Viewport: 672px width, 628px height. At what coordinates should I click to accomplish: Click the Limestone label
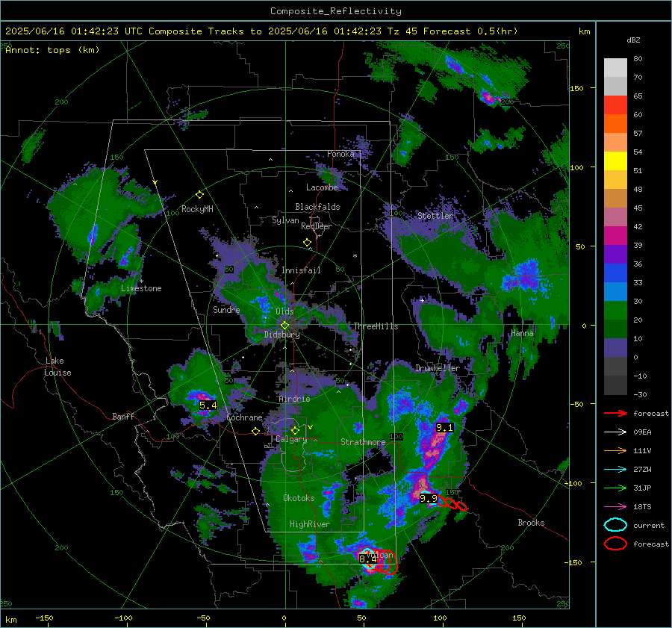[141, 288]
